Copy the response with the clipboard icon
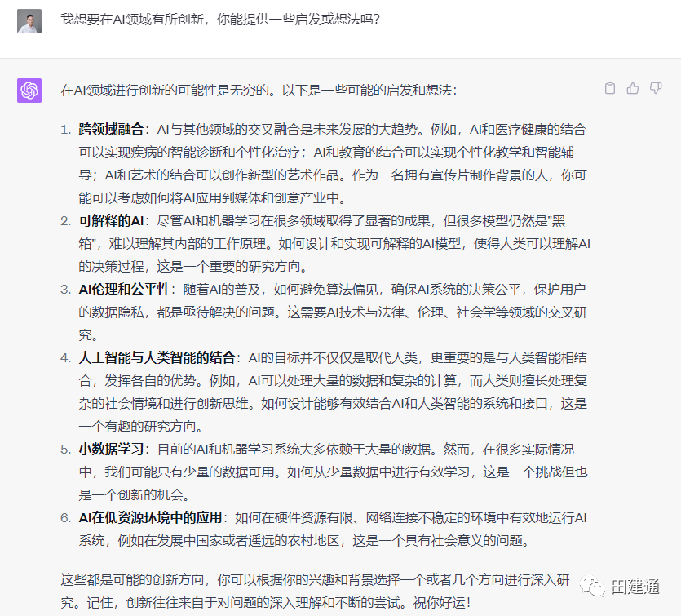The image size is (681, 616). (609, 88)
